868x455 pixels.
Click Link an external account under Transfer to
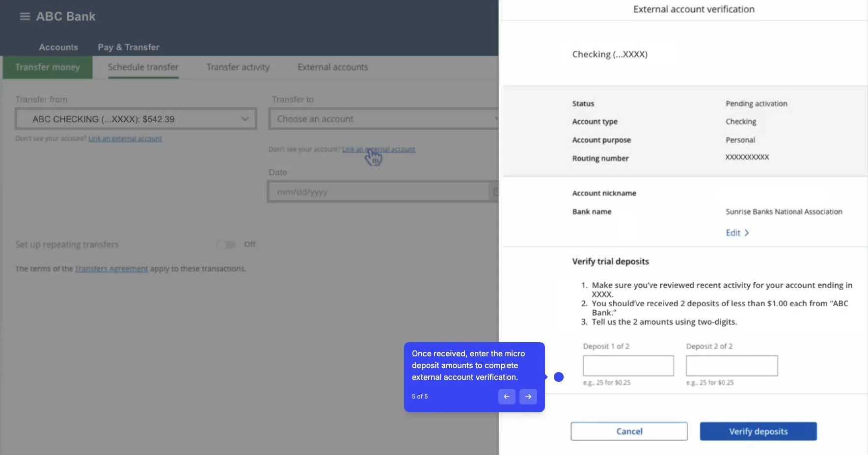(x=379, y=149)
